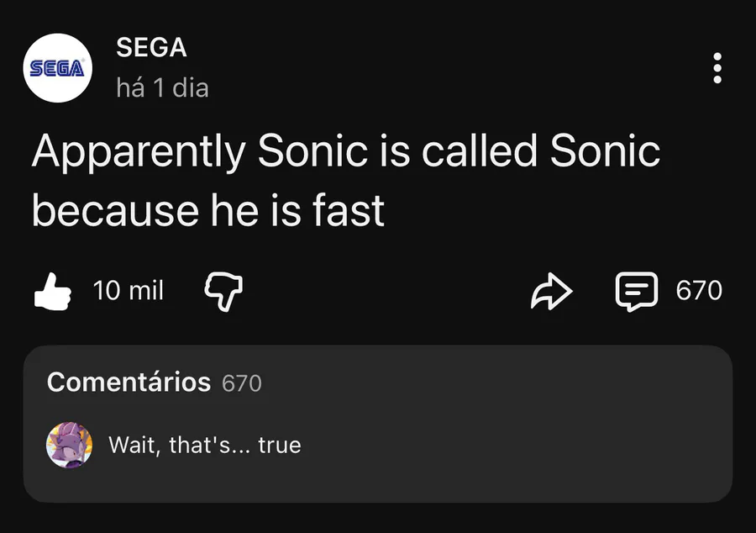Image resolution: width=756 pixels, height=533 pixels.
Task: Open the commenter's purple cat avatar
Action: [69, 445]
